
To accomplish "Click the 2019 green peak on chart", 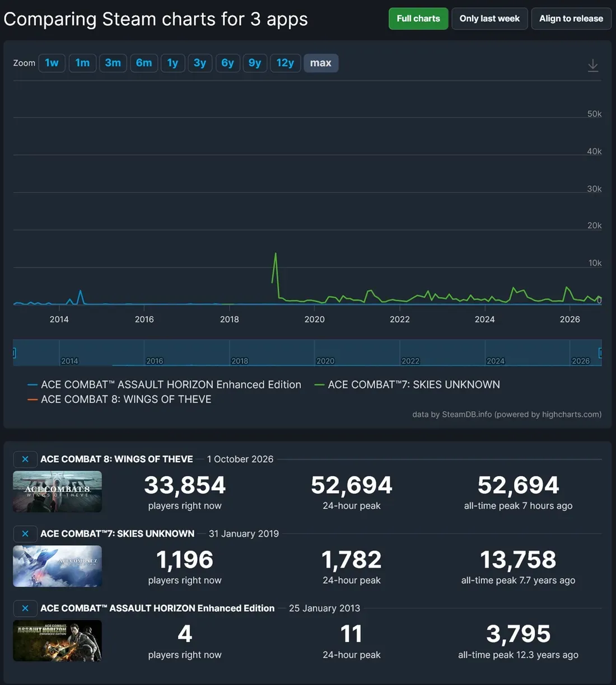I will 276,254.
